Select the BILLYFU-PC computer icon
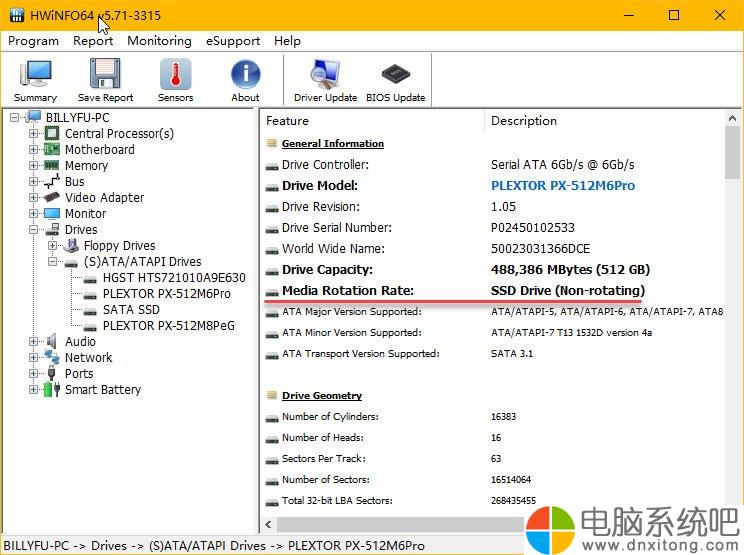744x555 pixels. (33, 117)
